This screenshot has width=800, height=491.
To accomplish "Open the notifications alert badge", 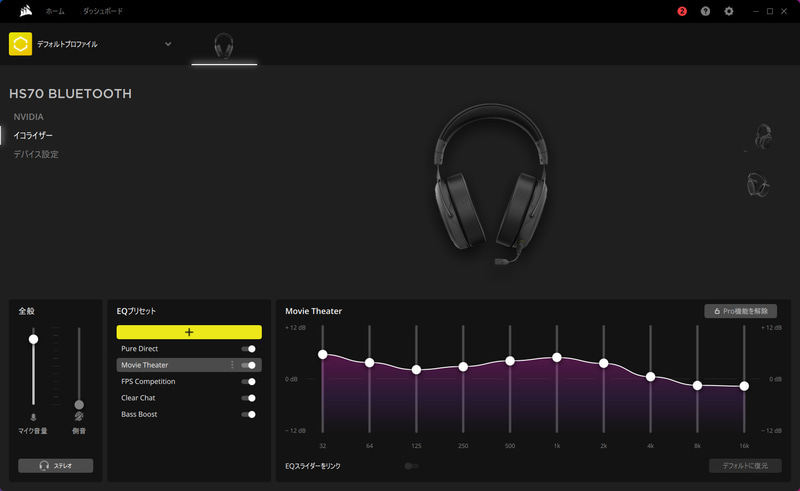I will [x=682, y=11].
